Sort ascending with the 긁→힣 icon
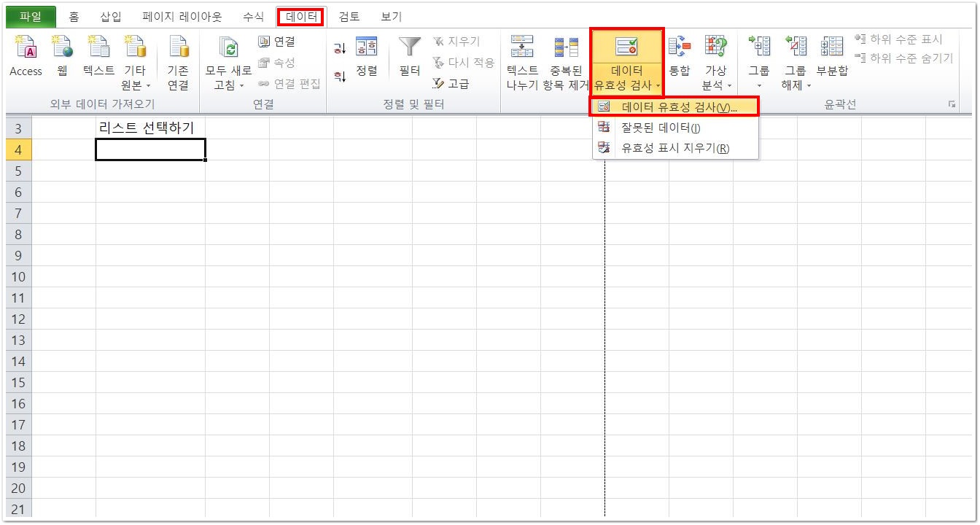The width and height of the screenshot is (980, 525). click(340, 49)
